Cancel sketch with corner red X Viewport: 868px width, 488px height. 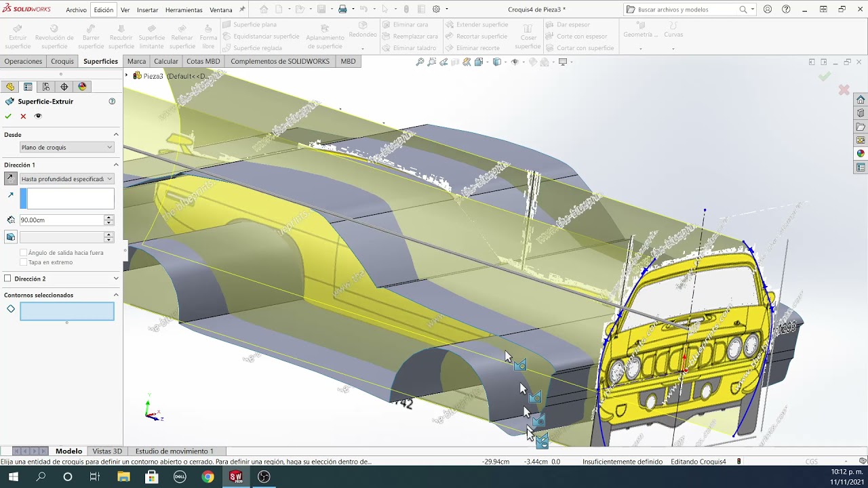click(x=844, y=89)
